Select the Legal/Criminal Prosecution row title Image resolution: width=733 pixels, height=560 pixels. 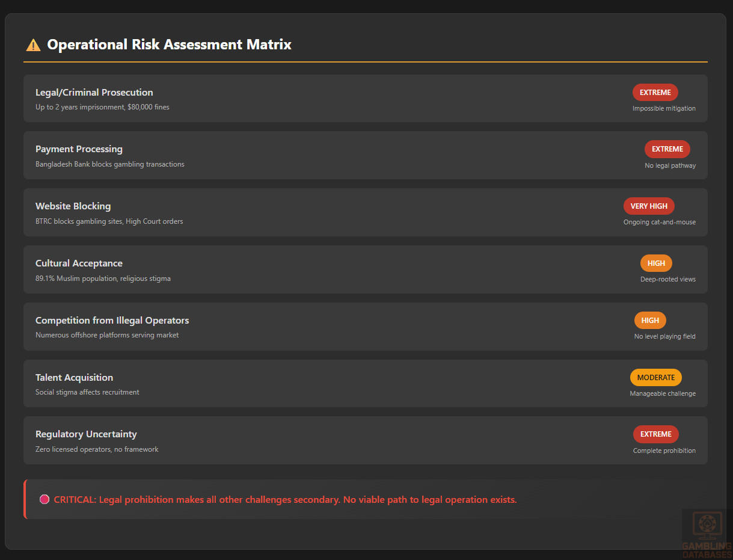click(94, 93)
